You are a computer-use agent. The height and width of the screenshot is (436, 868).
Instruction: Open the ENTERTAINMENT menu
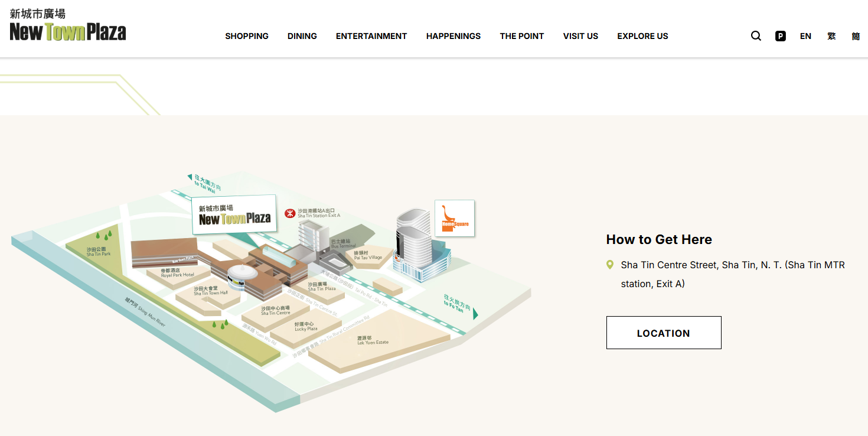pyautogui.click(x=371, y=36)
